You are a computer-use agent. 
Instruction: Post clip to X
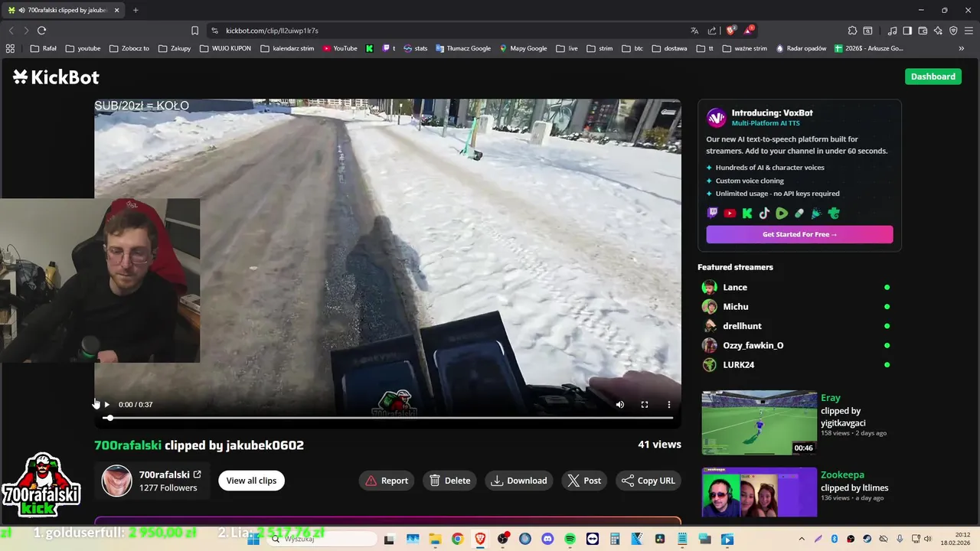pos(584,481)
